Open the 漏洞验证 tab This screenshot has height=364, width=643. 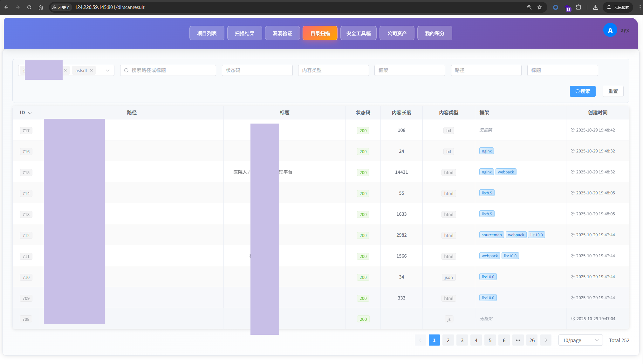(x=283, y=33)
